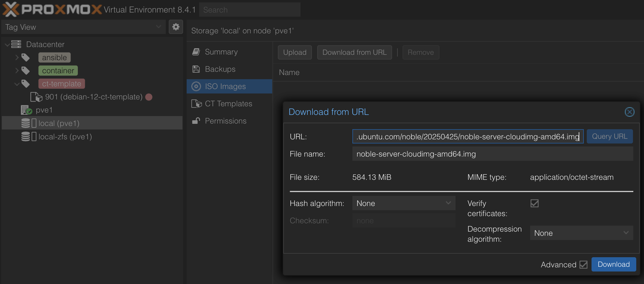Open the Decompression algorithm dropdown
This screenshot has height=284, width=644.
pos(581,233)
